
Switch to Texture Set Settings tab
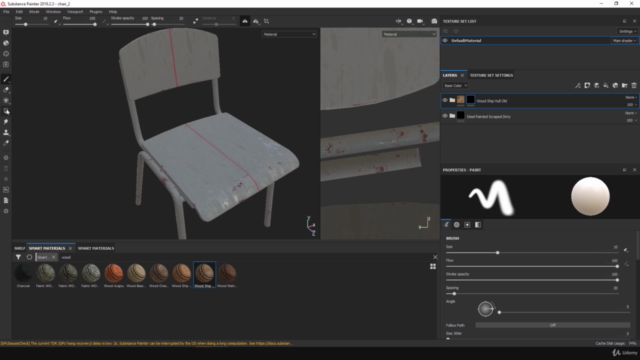click(491, 76)
